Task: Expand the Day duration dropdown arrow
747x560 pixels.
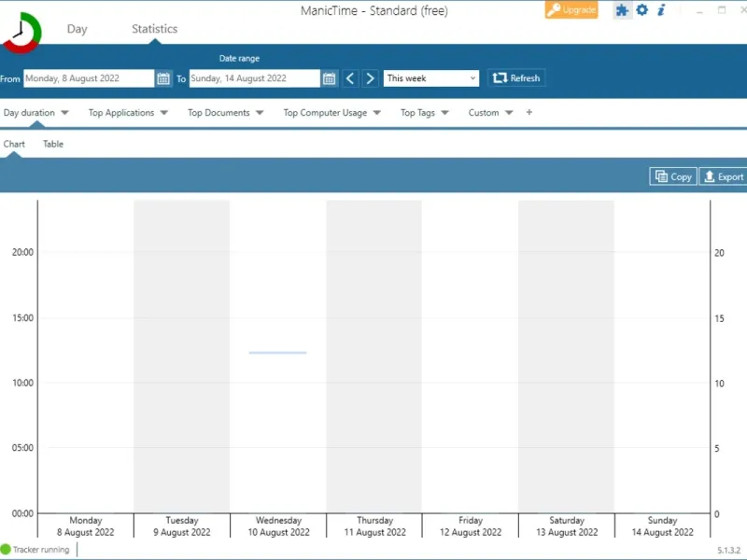Action: pyautogui.click(x=64, y=113)
